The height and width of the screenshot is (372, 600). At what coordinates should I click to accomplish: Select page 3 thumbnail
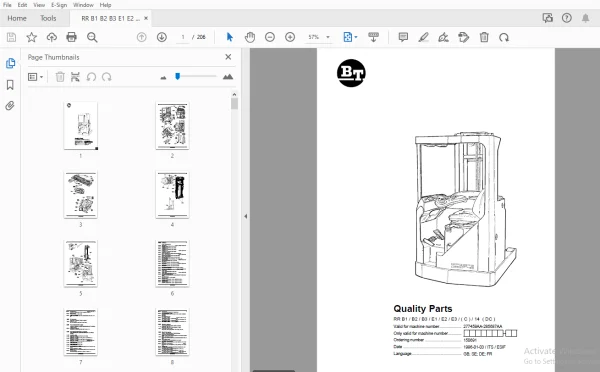tap(80, 195)
